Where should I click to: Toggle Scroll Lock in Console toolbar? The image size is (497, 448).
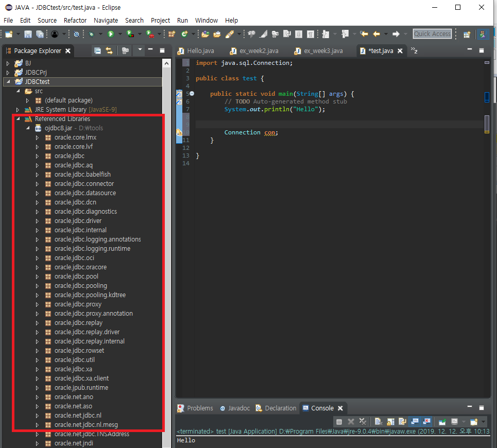tap(390, 422)
